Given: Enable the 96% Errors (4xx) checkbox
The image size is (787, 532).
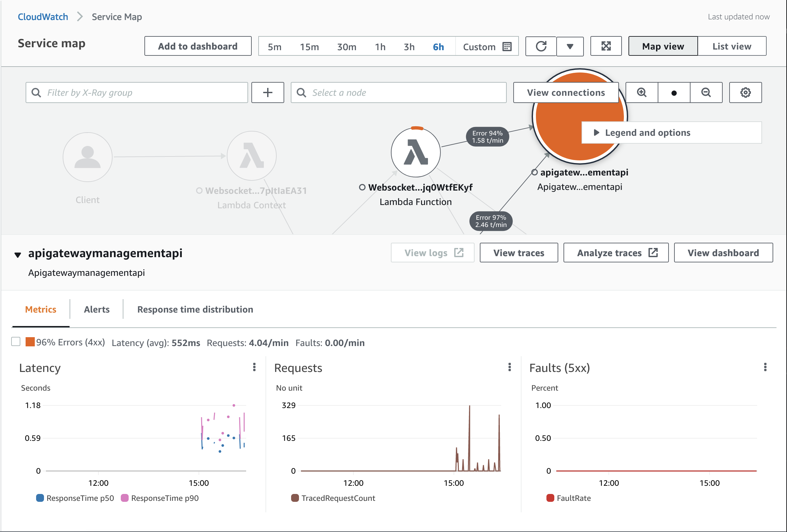Looking at the screenshot, I should (16, 341).
